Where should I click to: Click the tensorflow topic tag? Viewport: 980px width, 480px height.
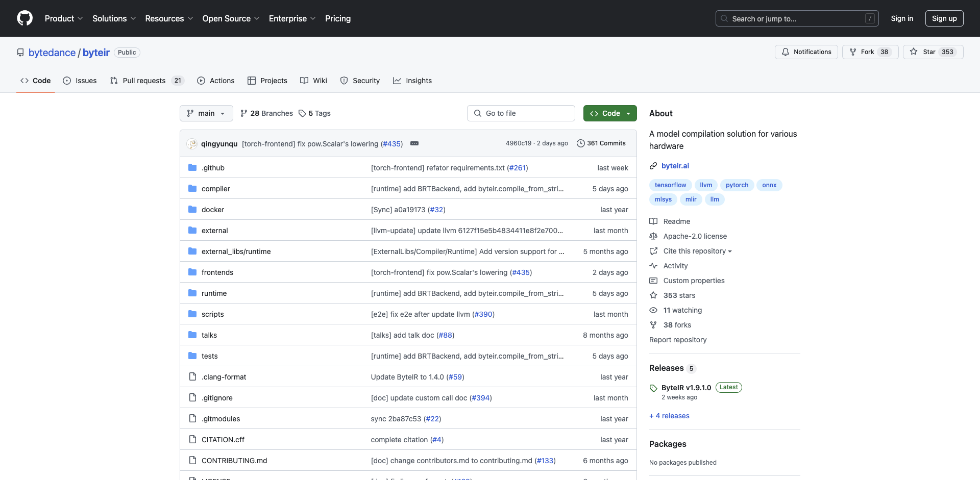point(670,185)
